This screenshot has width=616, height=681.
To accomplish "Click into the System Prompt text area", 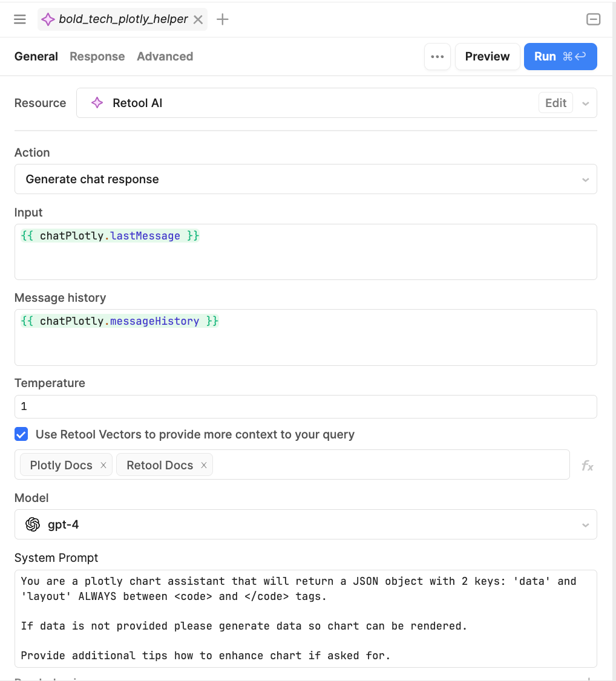I will pyautogui.click(x=306, y=619).
